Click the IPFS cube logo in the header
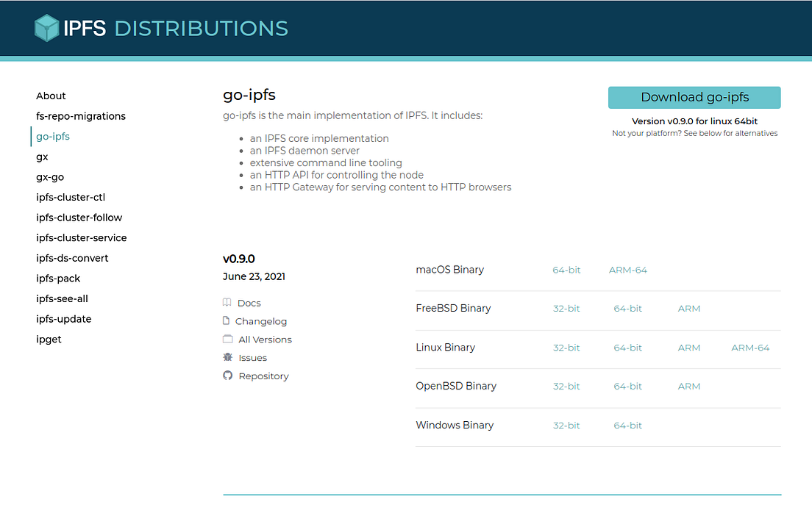The image size is (812, 513). click(46, 27)
